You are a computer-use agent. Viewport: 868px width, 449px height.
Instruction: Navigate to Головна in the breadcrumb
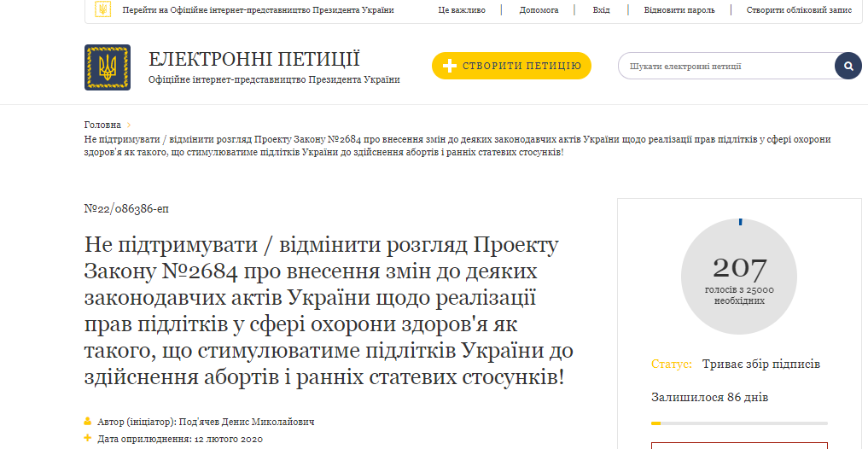[x=102, y=125]
